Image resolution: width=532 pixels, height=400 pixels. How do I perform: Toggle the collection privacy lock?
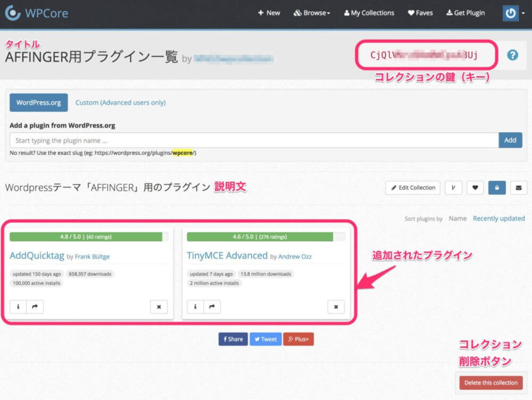(x=497, y=188)
